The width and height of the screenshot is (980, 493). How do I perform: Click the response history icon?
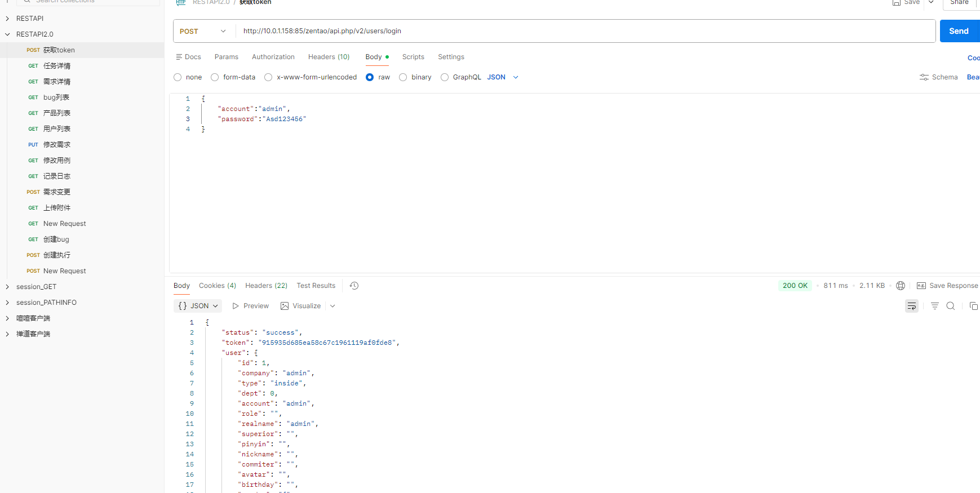click(354, 286)
